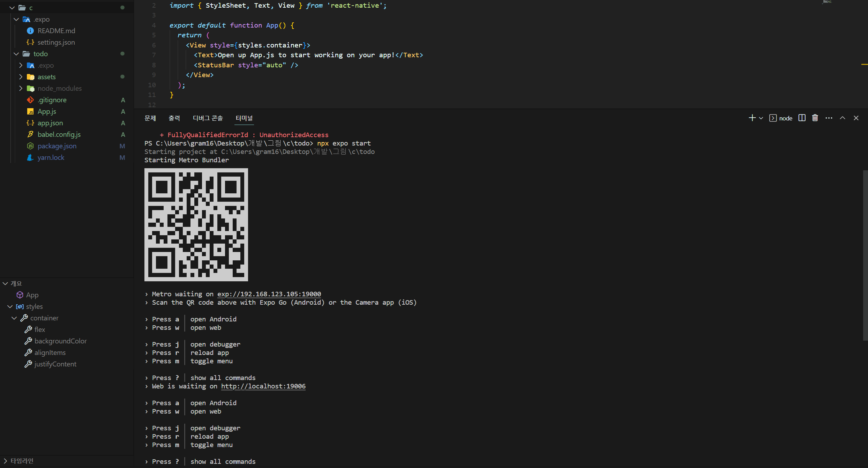Image resolution: width=868 pixels, height=468 pixels.
Task: Select the node terminal instance
Action: [781, 118]
